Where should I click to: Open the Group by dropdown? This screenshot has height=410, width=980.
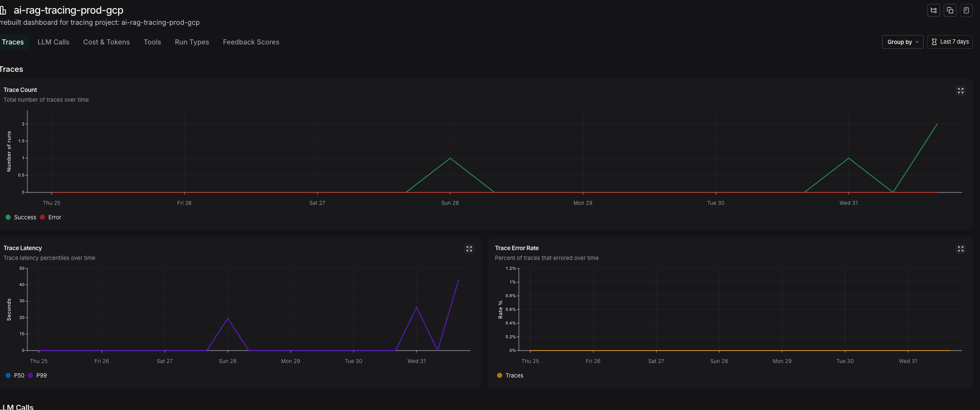click(x=902, y=42)
